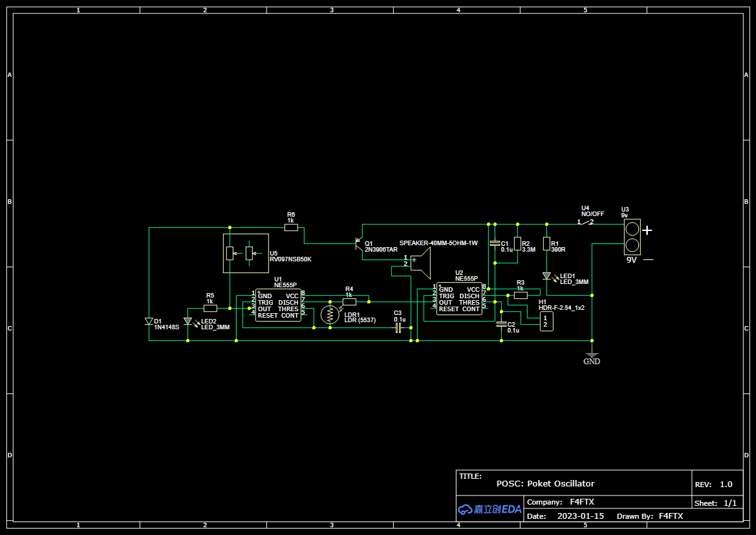Click the LED2 diode symbol
The image size is (756, 535).
pyautogui.click(x=188, y=322)
